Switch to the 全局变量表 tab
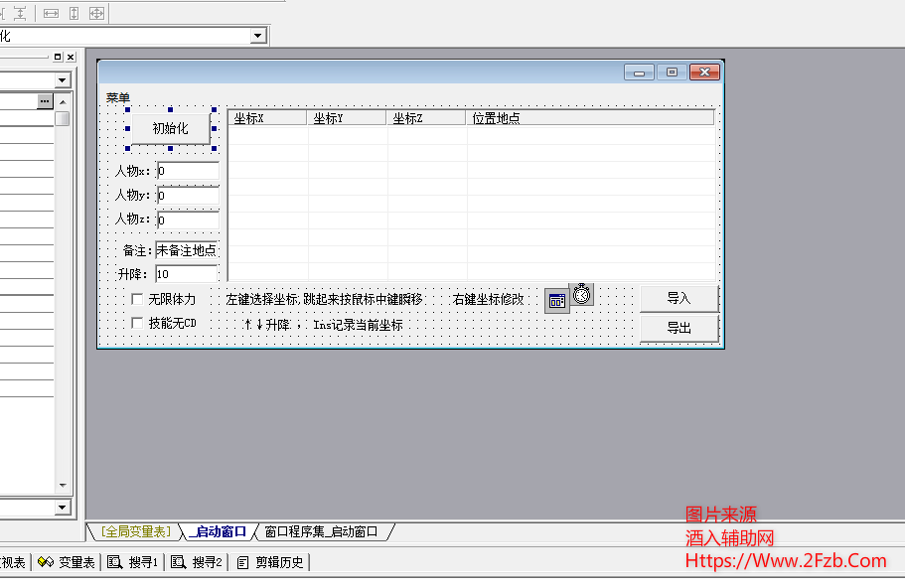 [x=136, y=532]
